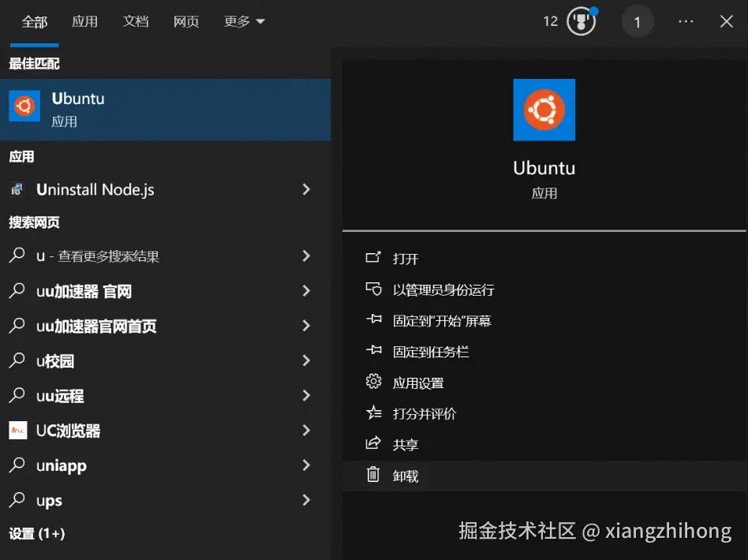Screen dimensions: 748x560
Task: Click the UC浏览器 browser icon
Action: 18,431
